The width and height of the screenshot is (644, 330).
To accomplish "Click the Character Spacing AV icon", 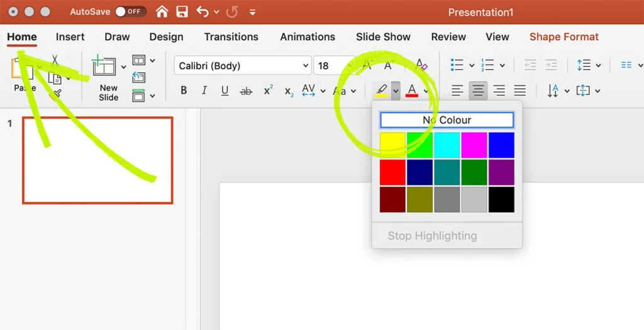I will click(308, 91).
